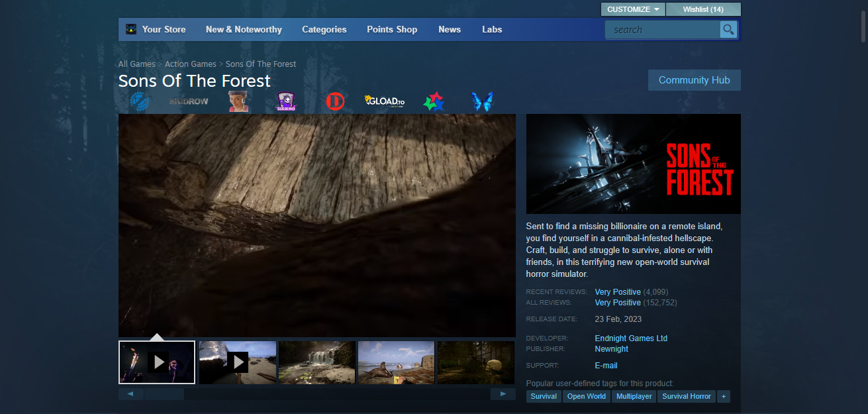Image resolution: width=868 pixels, height=414 pixels.
Task: Go to Points Shop
Action: pos(392,29)
